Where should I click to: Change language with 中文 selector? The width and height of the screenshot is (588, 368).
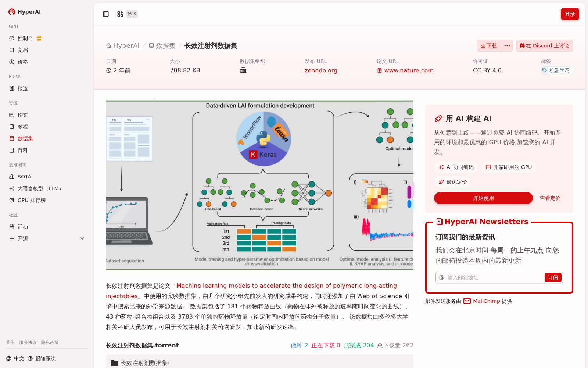(15, 358)
